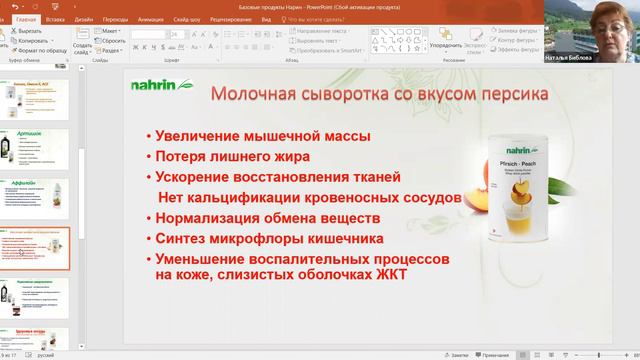The width and height of the screenshot is (640, 360).
Task: Select the star shape in shapes gallery
Action: 417,49
